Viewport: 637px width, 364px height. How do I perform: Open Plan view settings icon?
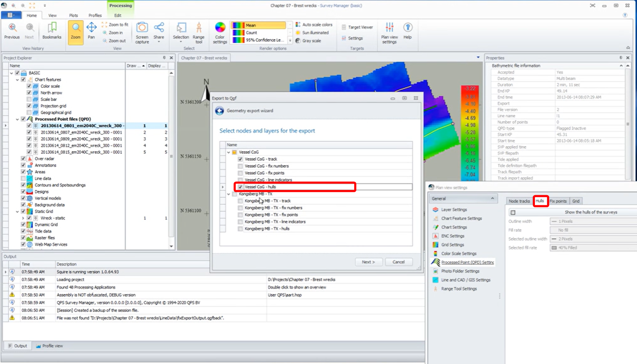pyautogui.click(x=389, y=32)
